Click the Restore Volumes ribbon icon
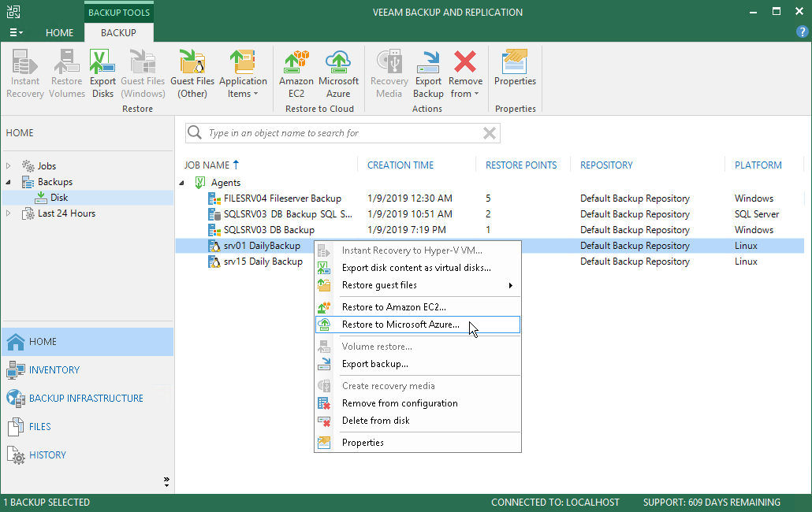 pyautogui.click(x=67, y=73)
